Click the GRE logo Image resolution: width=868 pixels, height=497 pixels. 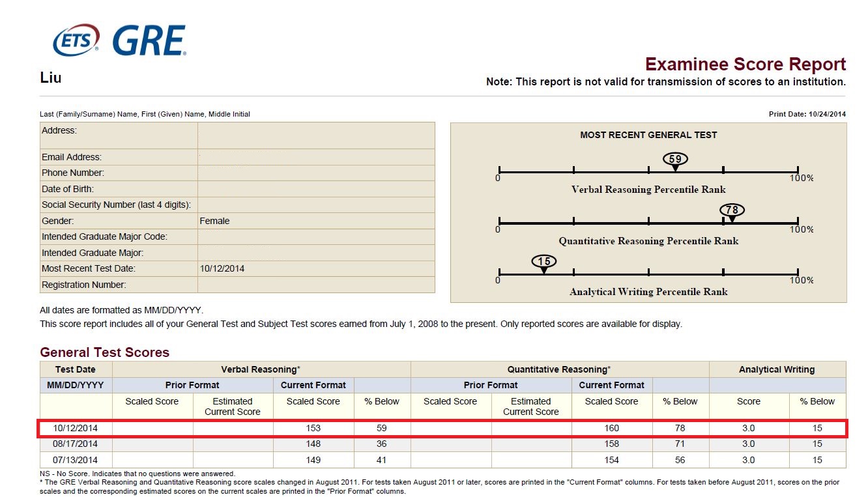(x=149, y=40)
